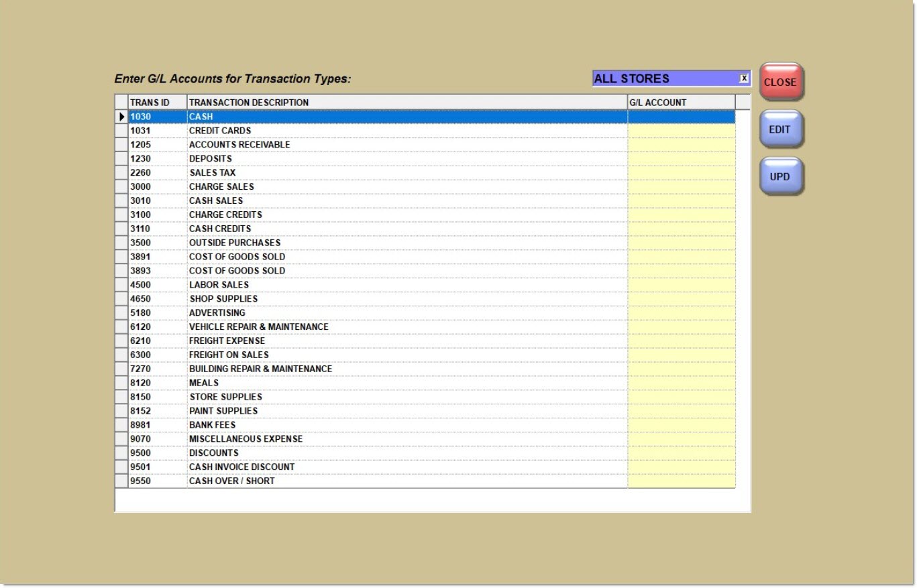
Task: Click the red CLOSE button
Action: (x=781, y=82)
